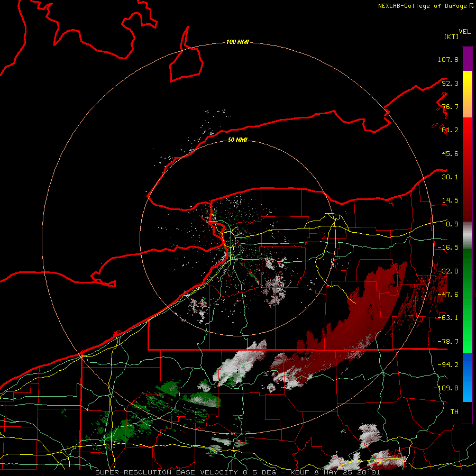476x476 pixels.
Task: Click the 107.8 velocity scale value
Action: 448,59
